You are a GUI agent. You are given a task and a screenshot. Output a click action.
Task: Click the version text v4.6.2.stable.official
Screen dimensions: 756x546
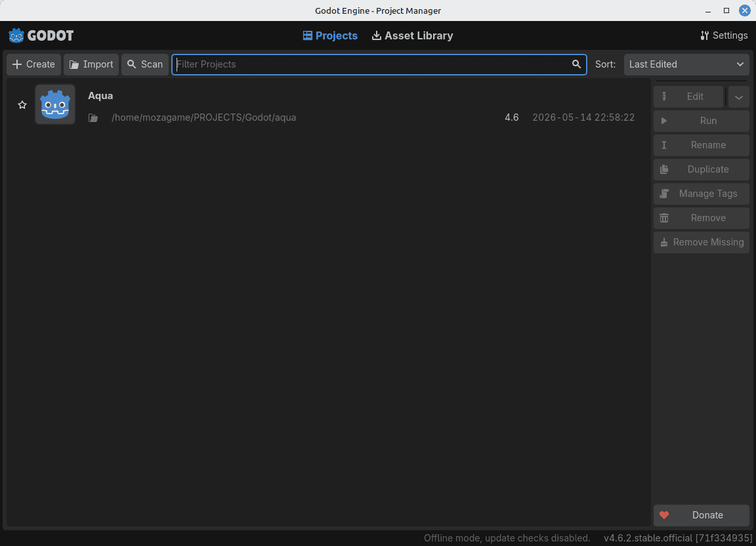[x=678, y=538]
